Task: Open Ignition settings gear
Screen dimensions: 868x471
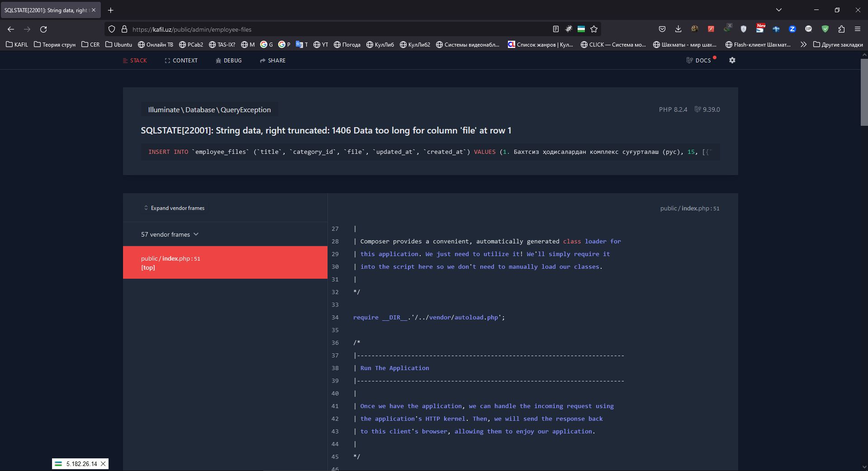Action: click(732, 60)
